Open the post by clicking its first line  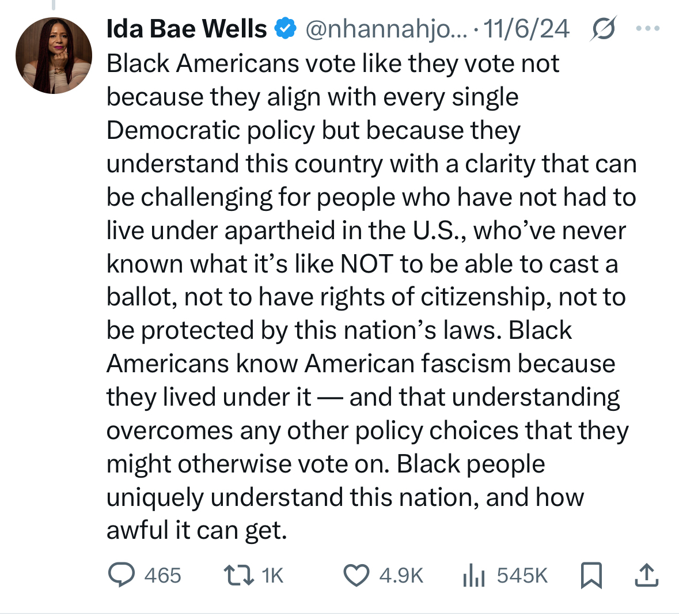333,63
